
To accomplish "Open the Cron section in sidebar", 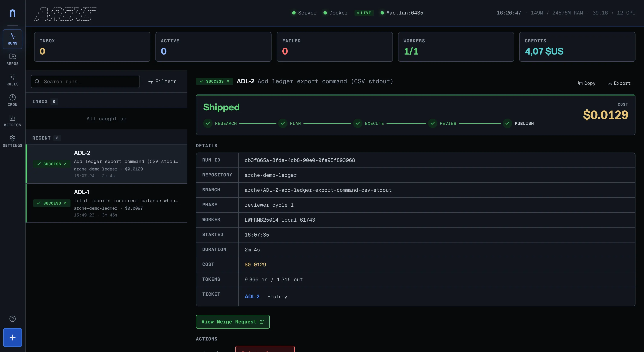I will click(x=13, y=100).
